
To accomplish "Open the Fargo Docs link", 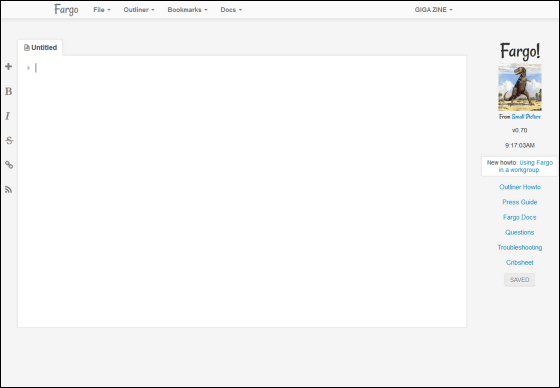I will click(520, 217).
